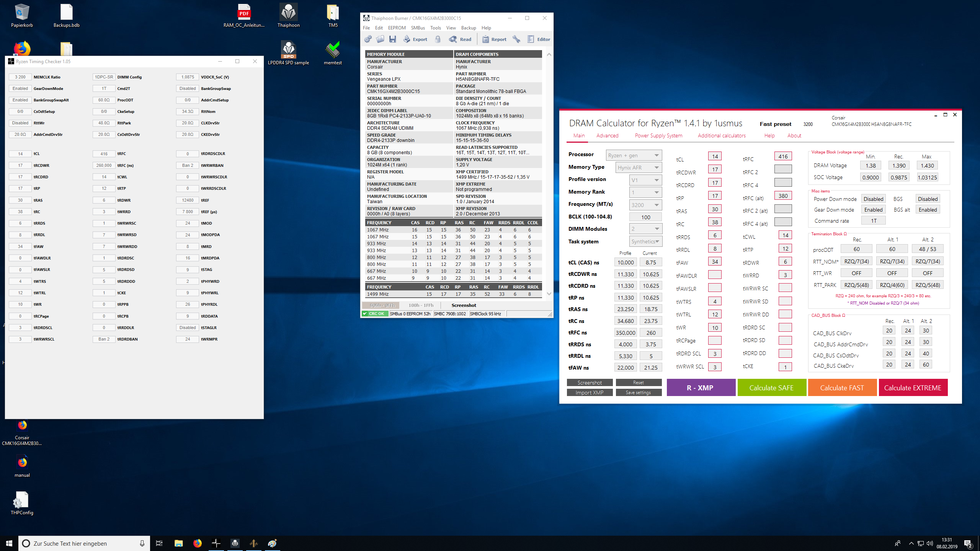Click the gears icon in Thaiphoon toolbar

tap(368, 39)
